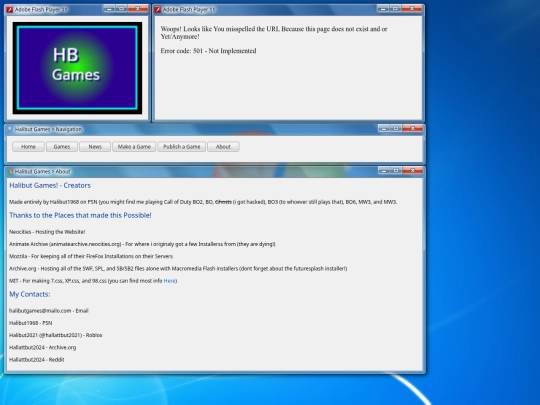
Task: Minimize the HB Games logo Flash window
Action: coord(109,9)
